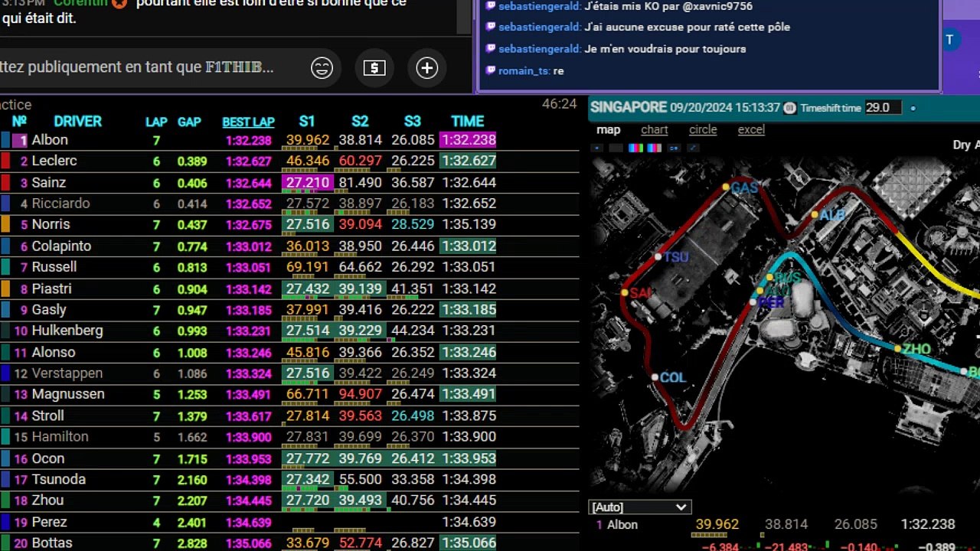Image resolution: width=980 pixels, height=551 pixels.
Task: Switch to the map tab
Action: (x=608, y=129)
